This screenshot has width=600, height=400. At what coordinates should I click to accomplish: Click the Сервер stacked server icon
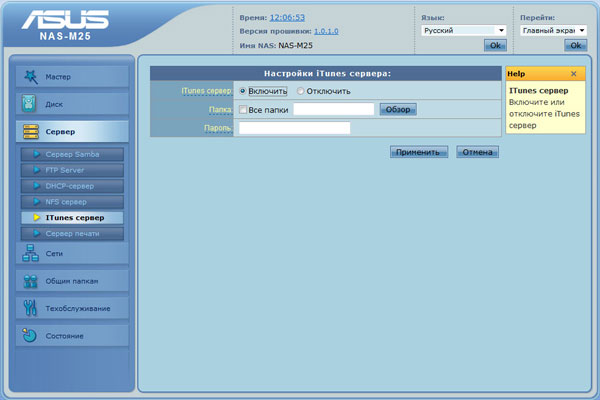(x=31, y=132)
